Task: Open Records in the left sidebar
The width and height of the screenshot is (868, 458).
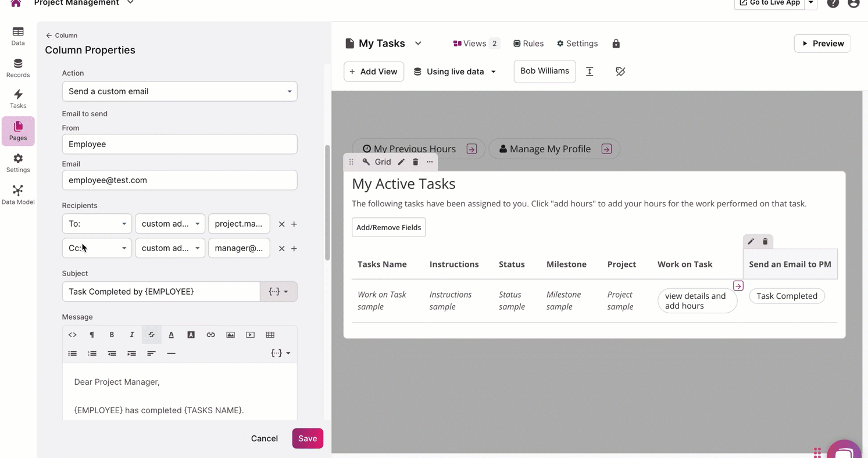Action: pyautogui.click(x=18, y=67)
